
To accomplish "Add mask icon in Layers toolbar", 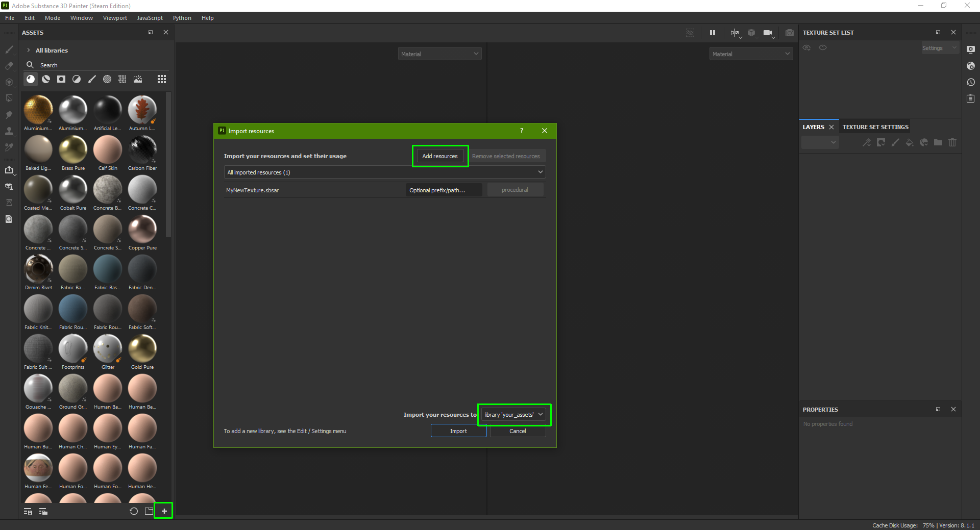I will click(881, 143).
